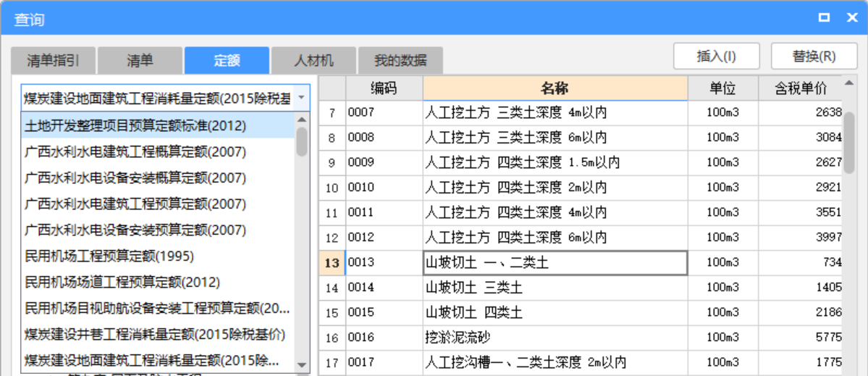
Task: Select the 人材机 tab
Action: tap(313, 61)
